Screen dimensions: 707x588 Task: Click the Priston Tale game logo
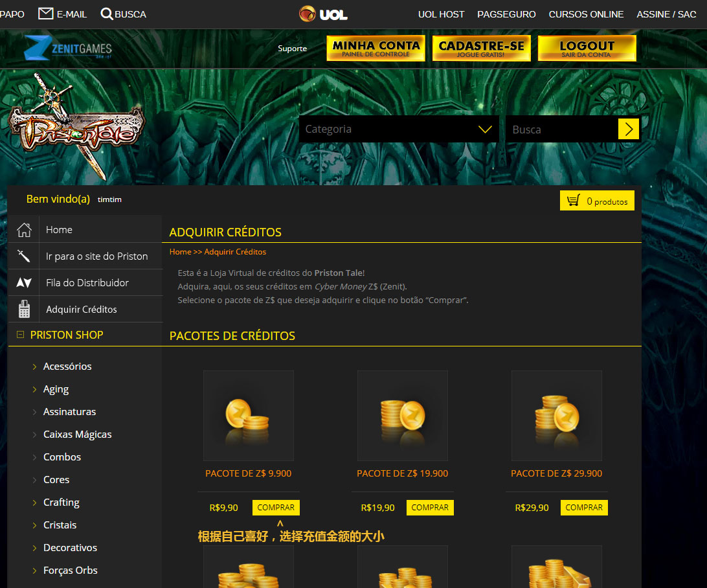(x=76, y=126)
